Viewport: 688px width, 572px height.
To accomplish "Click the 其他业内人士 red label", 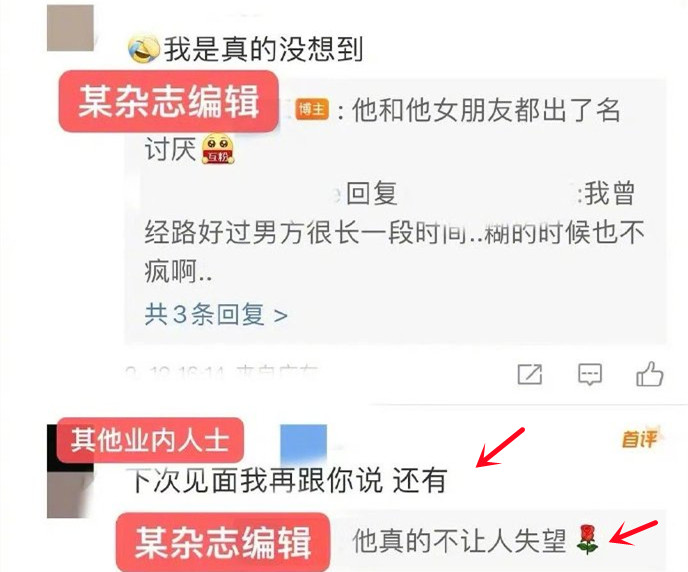I will [x=150, y=440].
